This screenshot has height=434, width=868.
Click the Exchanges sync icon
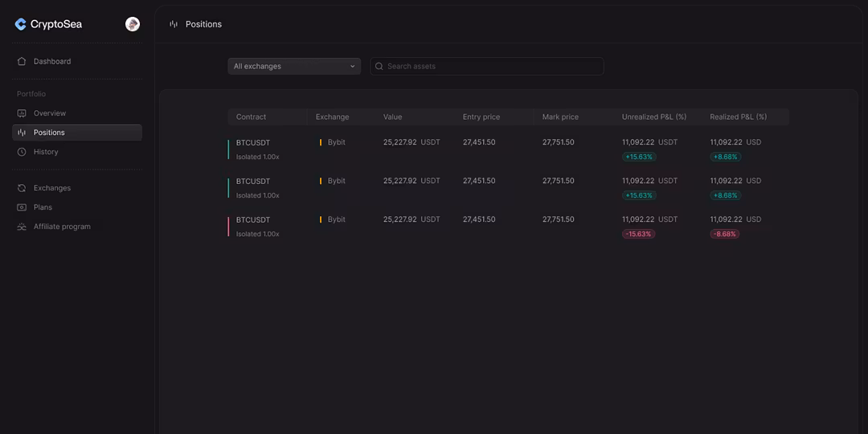pyautogui.click(x=22, y=188)
